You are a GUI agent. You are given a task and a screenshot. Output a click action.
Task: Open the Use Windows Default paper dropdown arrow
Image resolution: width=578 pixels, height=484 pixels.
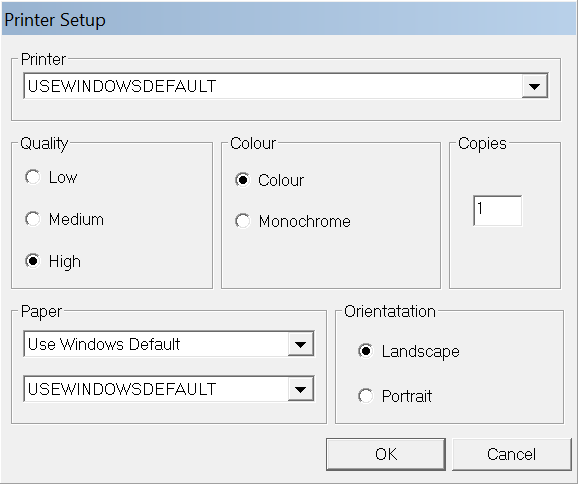point(300,344)
